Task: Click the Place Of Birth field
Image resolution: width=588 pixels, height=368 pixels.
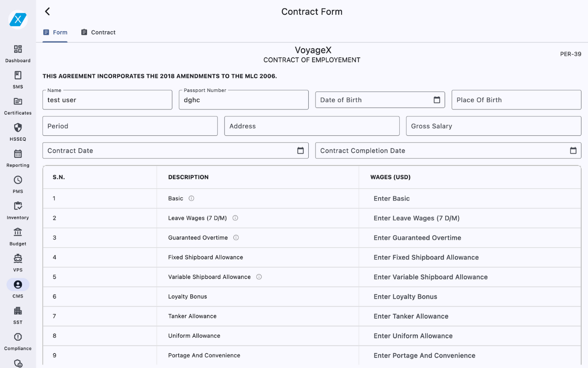Action: click(516, 100)
